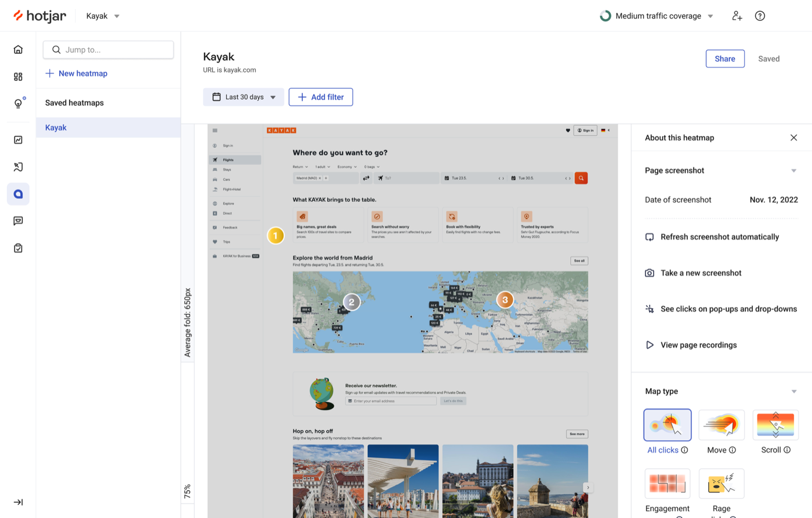Collapse the Map type section
Viewport: 812px width, 518px height.
point(793,392)
